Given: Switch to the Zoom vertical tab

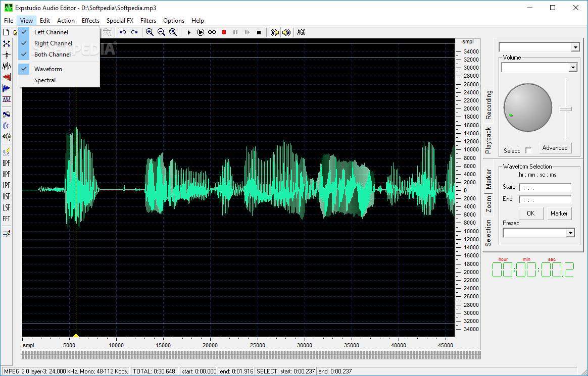Looking at the screenshot, I should (x=488, y=204).
